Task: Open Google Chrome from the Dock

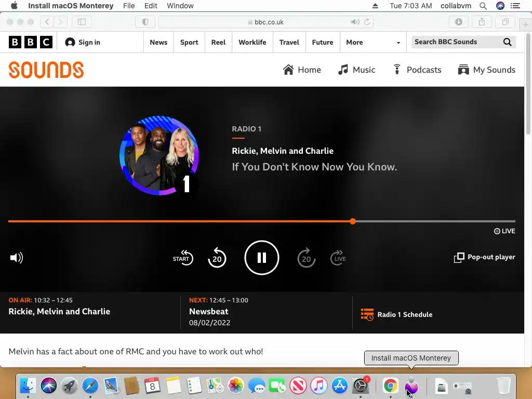Action: tap(391, 385)
